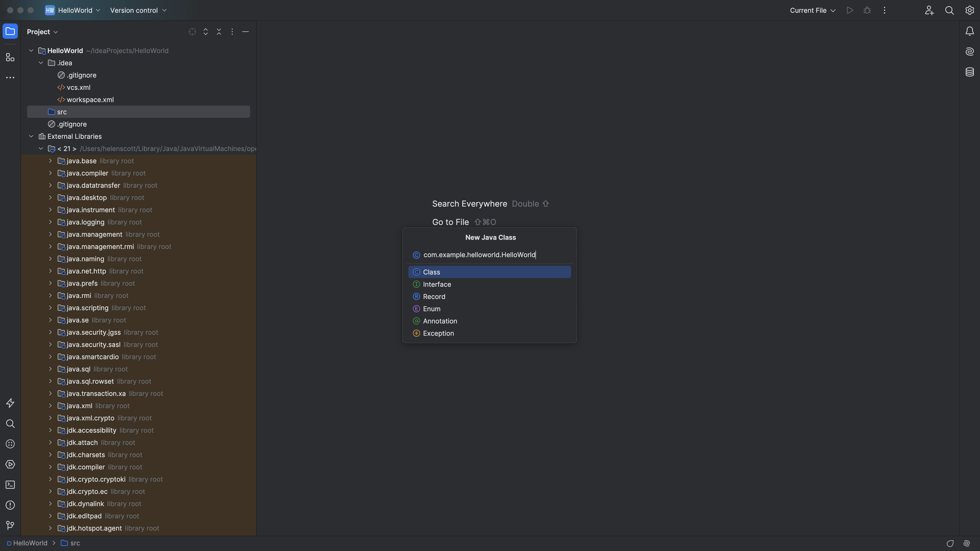Open workspace.xml in project tree
This screenshot has width=980, height=551.
[x=90, y=100]
